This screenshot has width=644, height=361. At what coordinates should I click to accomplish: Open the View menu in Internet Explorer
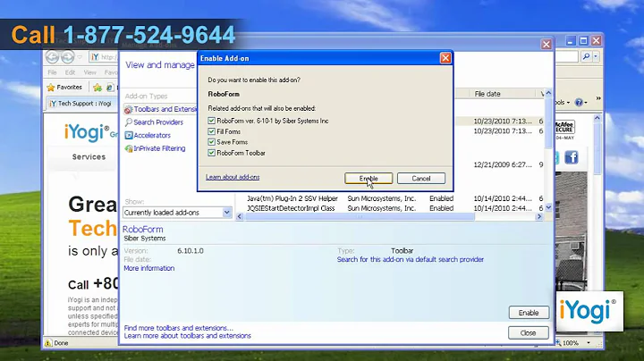(89, 72)
